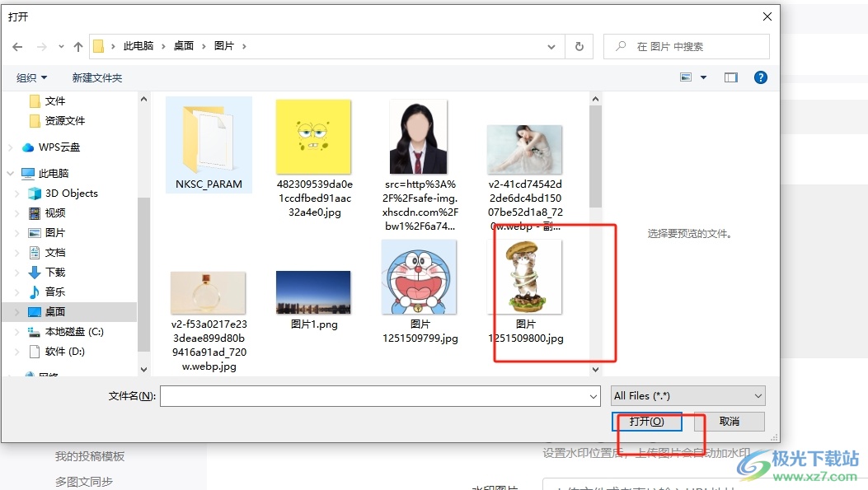This screenshot has width=868, height=490.
Task: Click the view mode icon
Action: pos(686,77)
